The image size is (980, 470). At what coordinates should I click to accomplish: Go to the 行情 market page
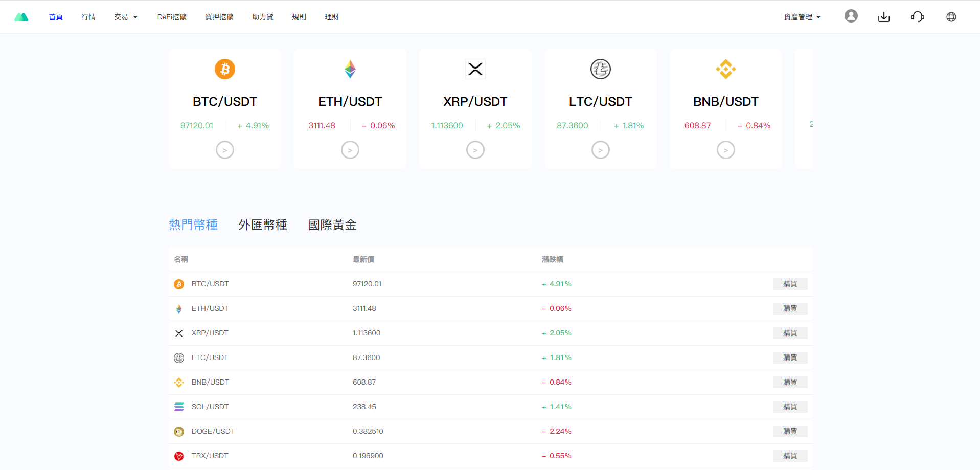pyautogui.click(x=88, y=17)
